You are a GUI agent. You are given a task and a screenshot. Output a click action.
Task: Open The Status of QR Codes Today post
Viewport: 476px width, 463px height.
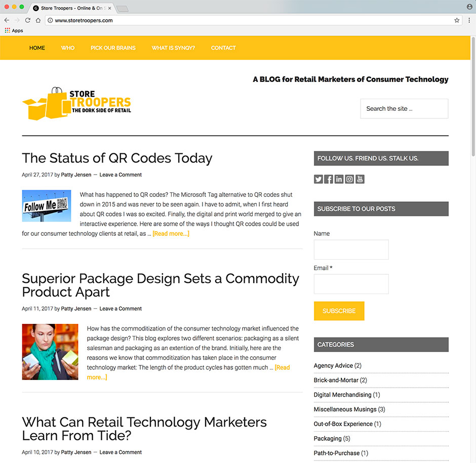[x=117, y=158]
